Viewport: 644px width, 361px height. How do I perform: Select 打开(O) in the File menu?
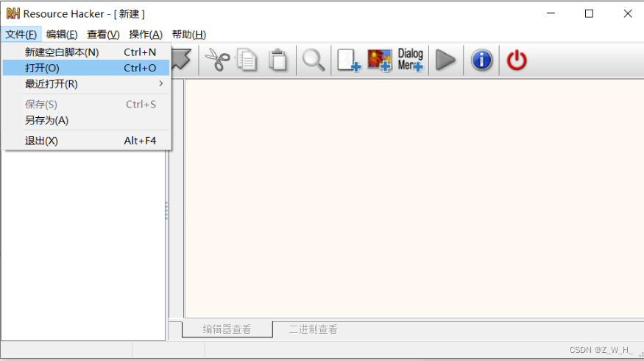[x=86, y=68]
